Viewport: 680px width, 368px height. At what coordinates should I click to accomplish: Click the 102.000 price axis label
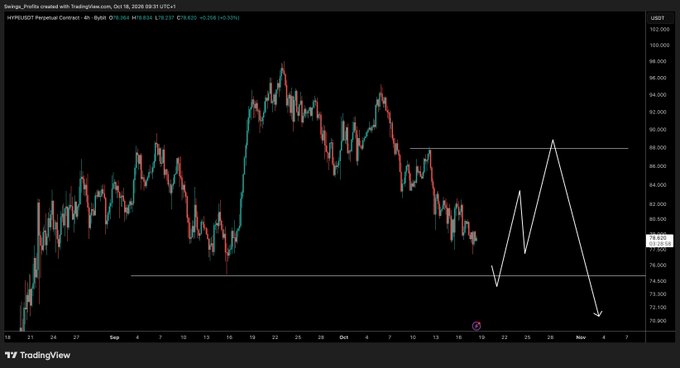coord(659,29)
